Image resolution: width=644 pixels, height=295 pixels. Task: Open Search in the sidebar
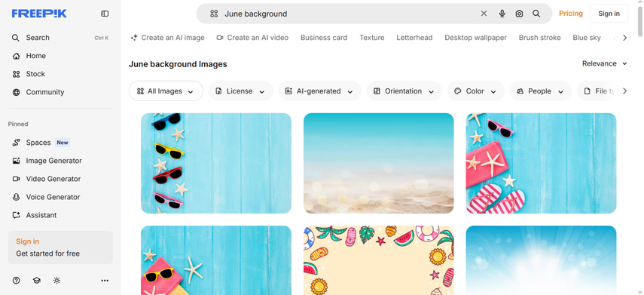click(60, 38)
